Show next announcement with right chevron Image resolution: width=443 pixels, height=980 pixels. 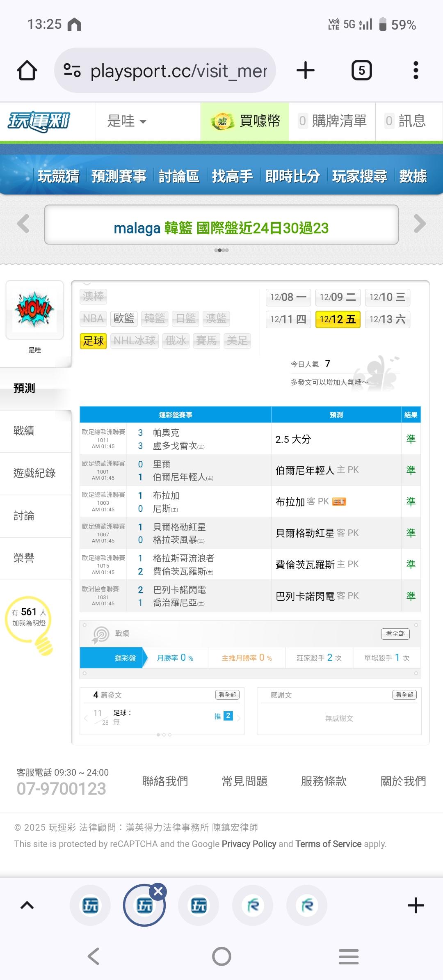pyautogui.click(x=420, y=224)
